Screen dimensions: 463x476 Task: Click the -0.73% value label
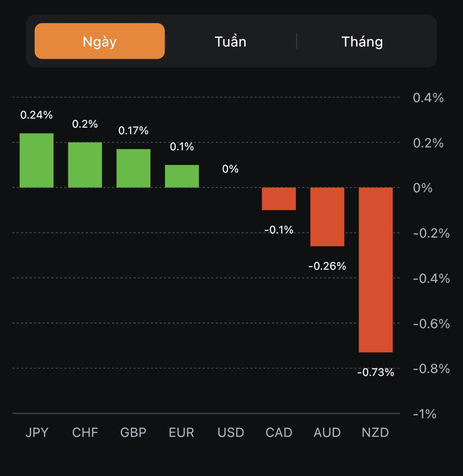click(376, 372)
